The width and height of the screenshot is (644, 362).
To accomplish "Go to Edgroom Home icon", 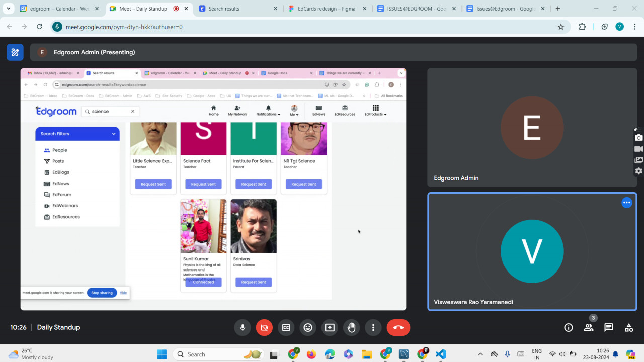I will pos(214,111).
